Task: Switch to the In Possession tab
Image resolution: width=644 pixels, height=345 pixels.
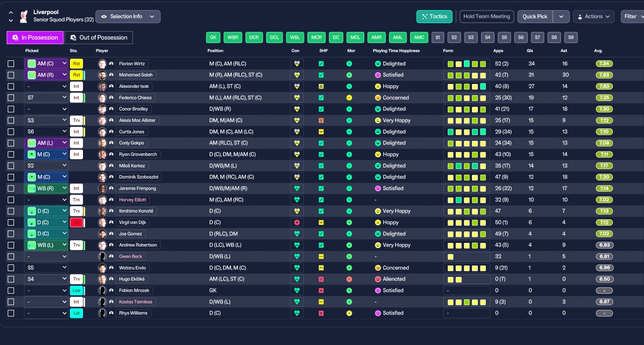Action: tap(35, 37)
